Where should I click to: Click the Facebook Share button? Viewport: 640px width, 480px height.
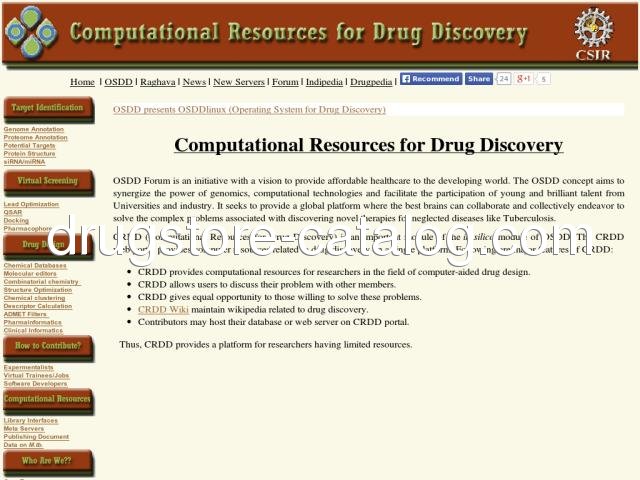click(x=479, y=78)
